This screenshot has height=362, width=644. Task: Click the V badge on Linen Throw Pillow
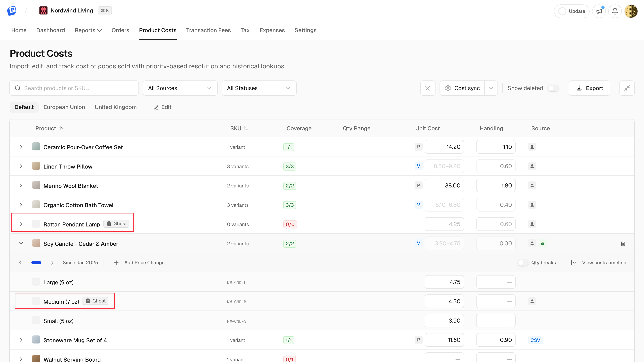[x=419, y=166]
